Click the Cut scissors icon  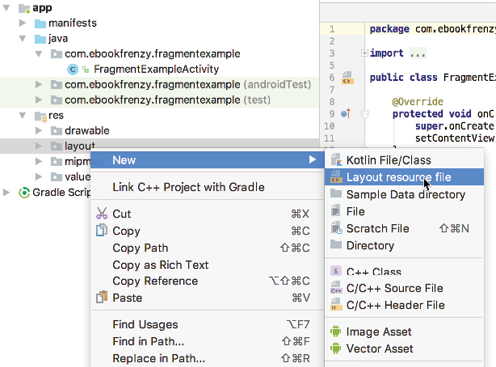[x=102, y=213]
